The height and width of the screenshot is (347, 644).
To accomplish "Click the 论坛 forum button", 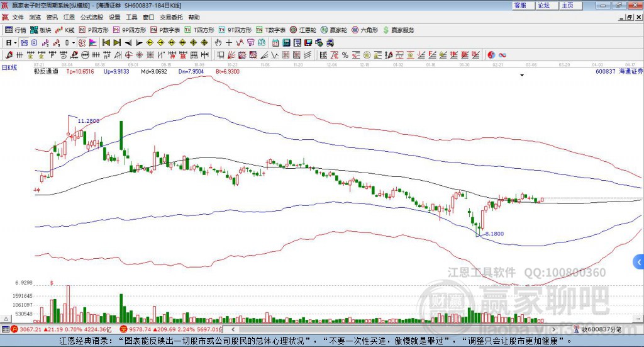I will (x=544, y=5).
